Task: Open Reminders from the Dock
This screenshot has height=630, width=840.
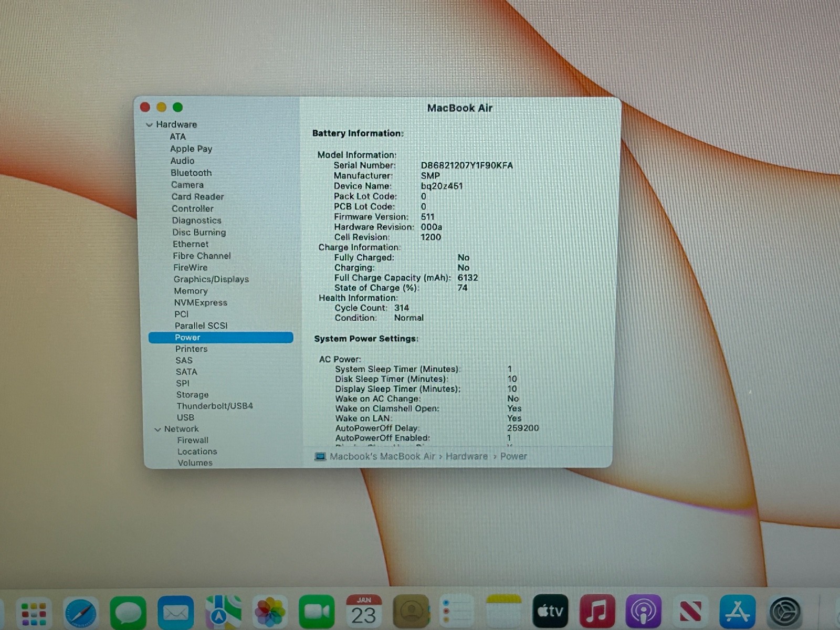Action: coord(457,612)
